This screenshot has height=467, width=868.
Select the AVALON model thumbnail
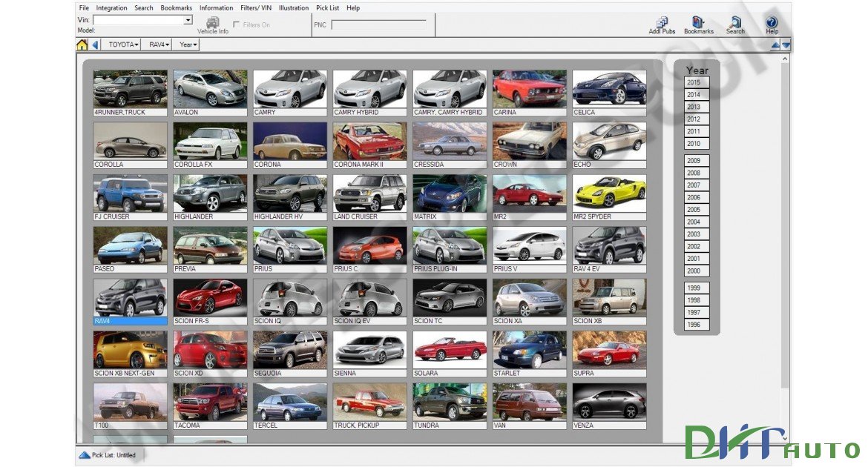pyautogui.click(x=210, y=93)
